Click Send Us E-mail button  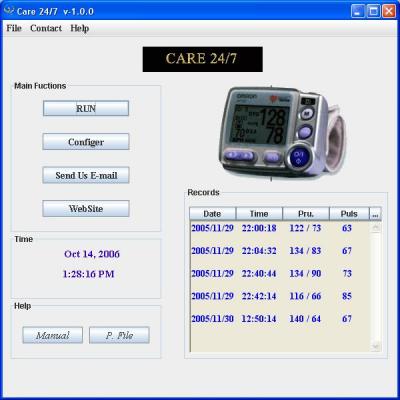[x=86, y=175]
